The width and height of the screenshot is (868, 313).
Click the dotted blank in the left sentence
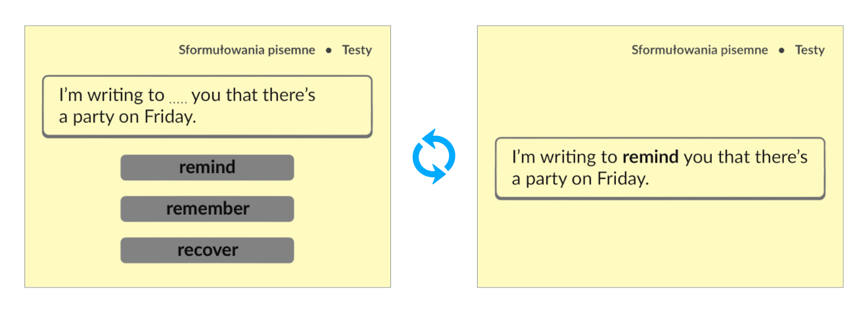(178, 100)
